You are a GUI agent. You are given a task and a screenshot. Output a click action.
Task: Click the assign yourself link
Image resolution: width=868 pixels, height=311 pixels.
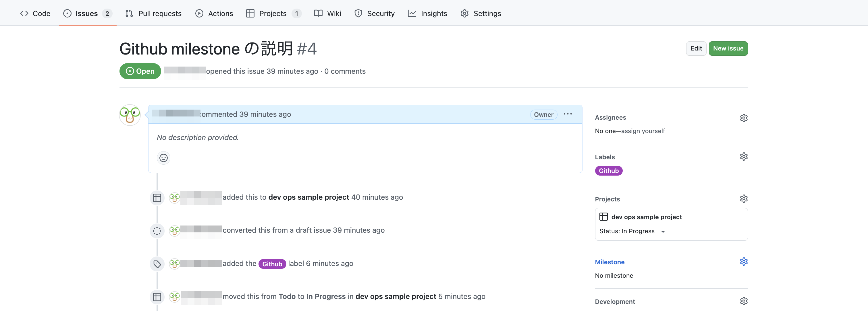tap(643, 131)
